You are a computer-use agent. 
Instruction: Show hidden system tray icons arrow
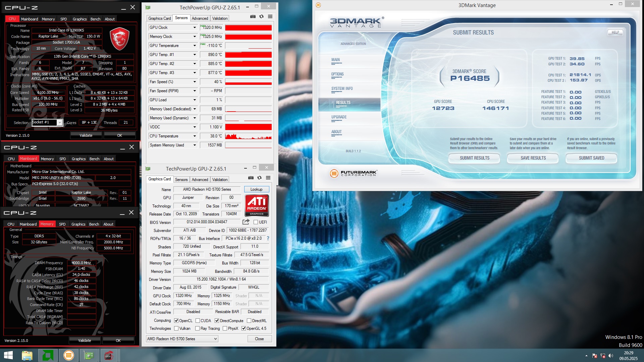point(586,356)
